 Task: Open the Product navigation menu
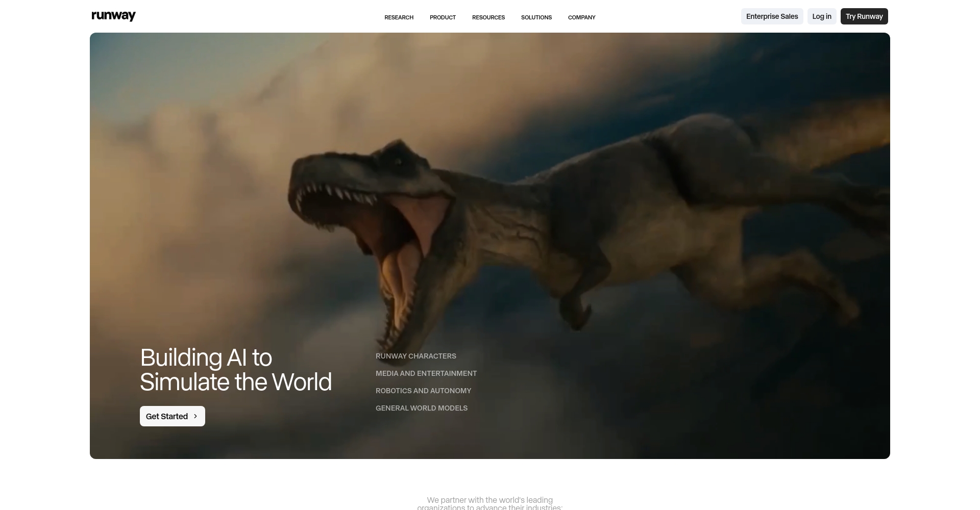443,17
